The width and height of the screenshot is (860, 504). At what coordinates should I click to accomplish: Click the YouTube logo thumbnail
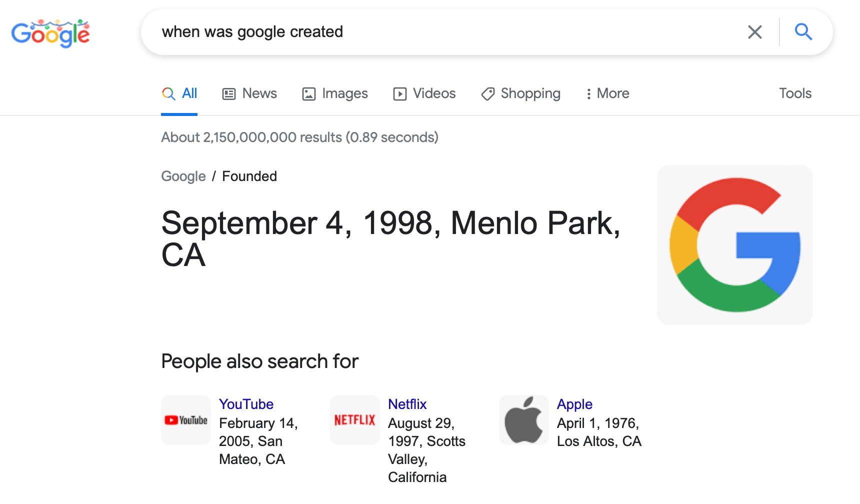(186, 420)
